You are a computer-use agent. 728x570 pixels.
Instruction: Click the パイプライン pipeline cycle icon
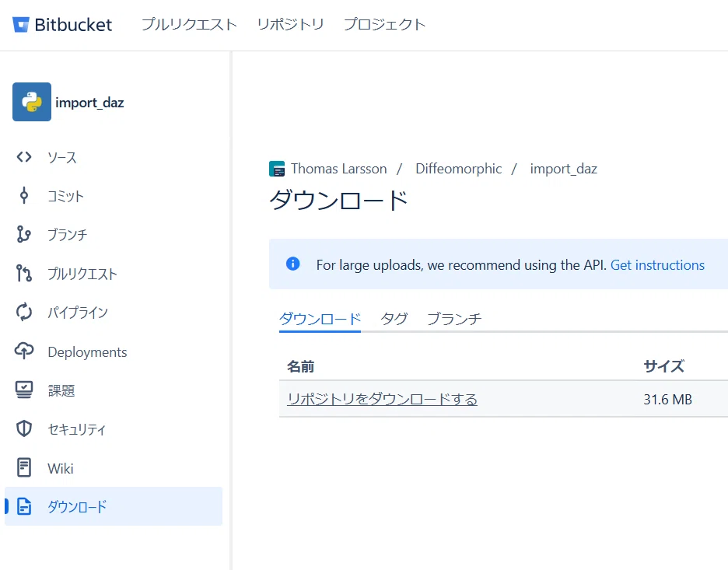(x=24, y=312)
